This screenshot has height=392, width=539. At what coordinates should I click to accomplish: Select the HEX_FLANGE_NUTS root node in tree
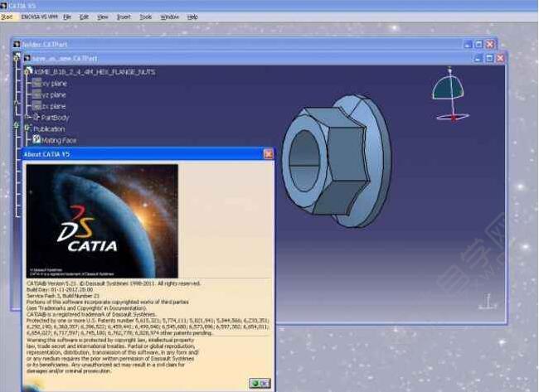pyautogui.click(x=95, y=72)
